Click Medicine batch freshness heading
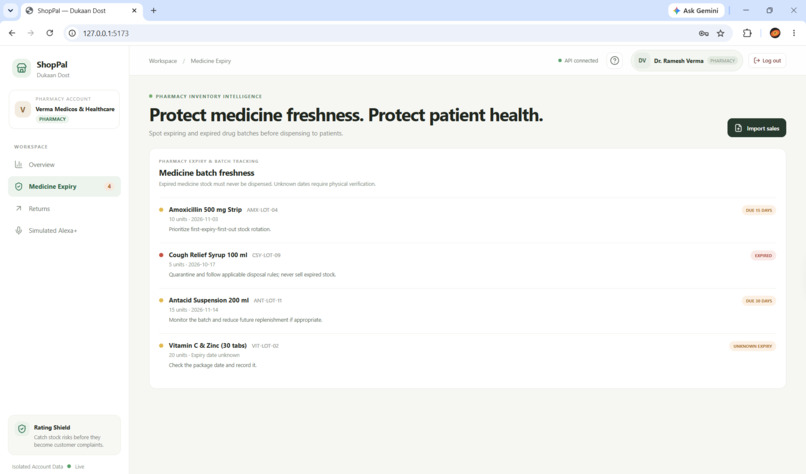 [x=207, y=173]
